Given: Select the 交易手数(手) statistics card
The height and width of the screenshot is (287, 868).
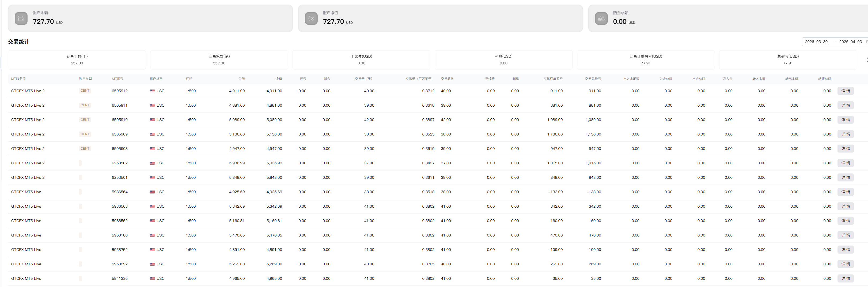Looking at the screenshot, I should [77, 60].
